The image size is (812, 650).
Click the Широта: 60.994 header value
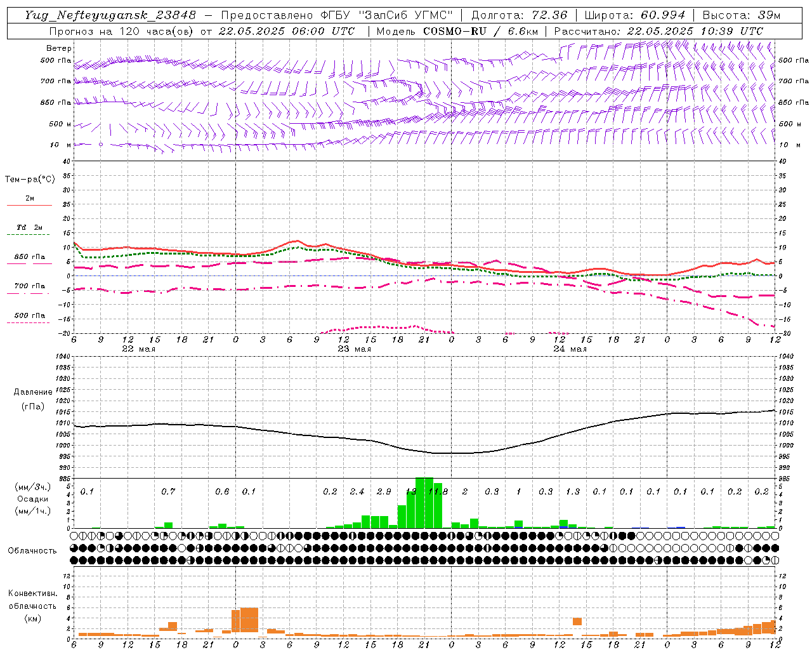pyautogui.click(x=635, y=15)
